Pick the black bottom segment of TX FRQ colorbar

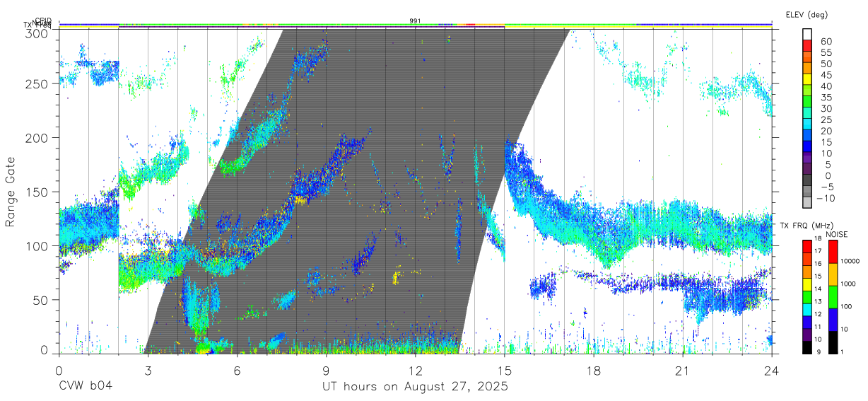click(807, 347)
